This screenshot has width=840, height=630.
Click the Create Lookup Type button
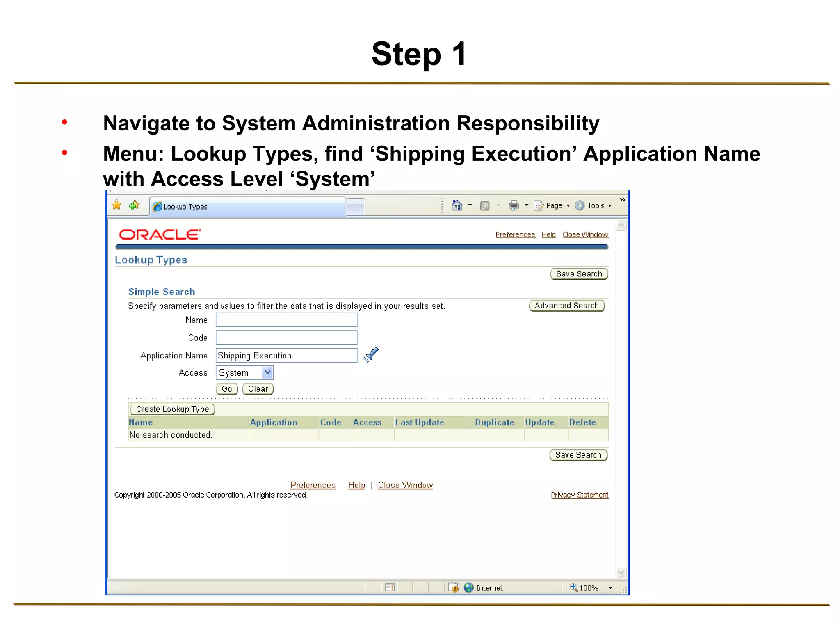172,409
